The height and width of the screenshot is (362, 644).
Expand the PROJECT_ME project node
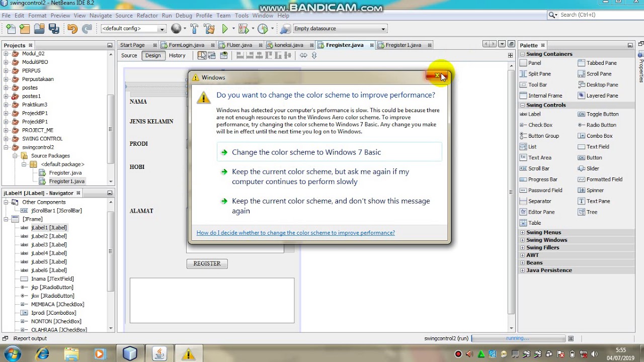click(6, 130)
